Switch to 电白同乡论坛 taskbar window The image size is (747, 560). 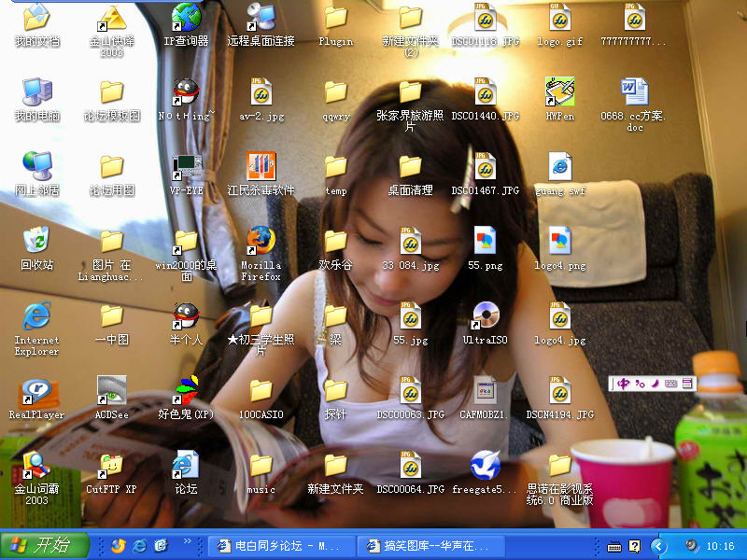(x=280, y=546)
